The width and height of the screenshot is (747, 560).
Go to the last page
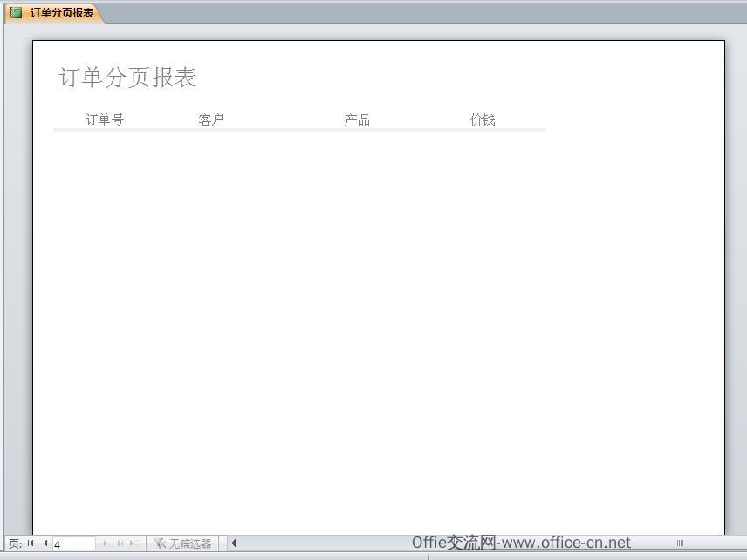coord(120,543)
